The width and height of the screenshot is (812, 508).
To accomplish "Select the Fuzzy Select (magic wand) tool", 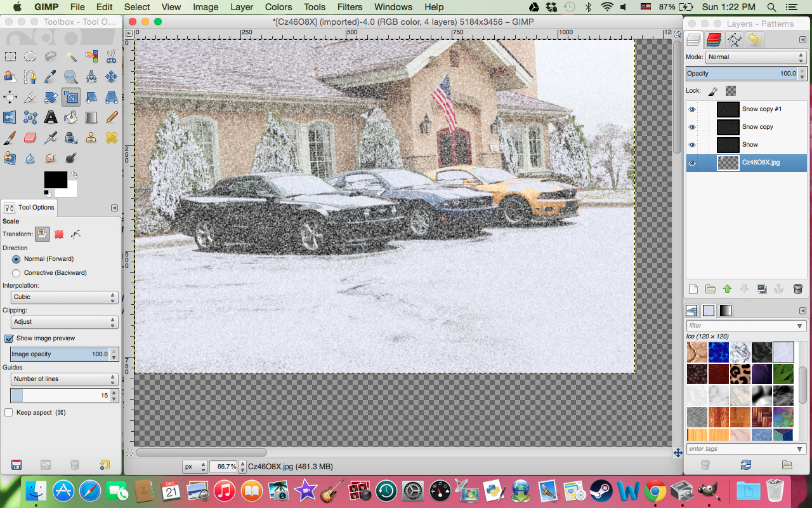I will [71, 56].
